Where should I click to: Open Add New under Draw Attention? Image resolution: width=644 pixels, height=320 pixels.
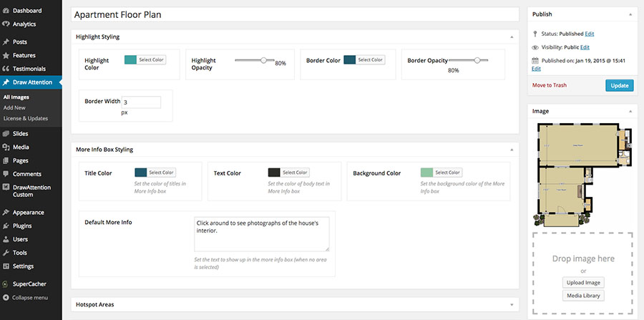point(14,107)
